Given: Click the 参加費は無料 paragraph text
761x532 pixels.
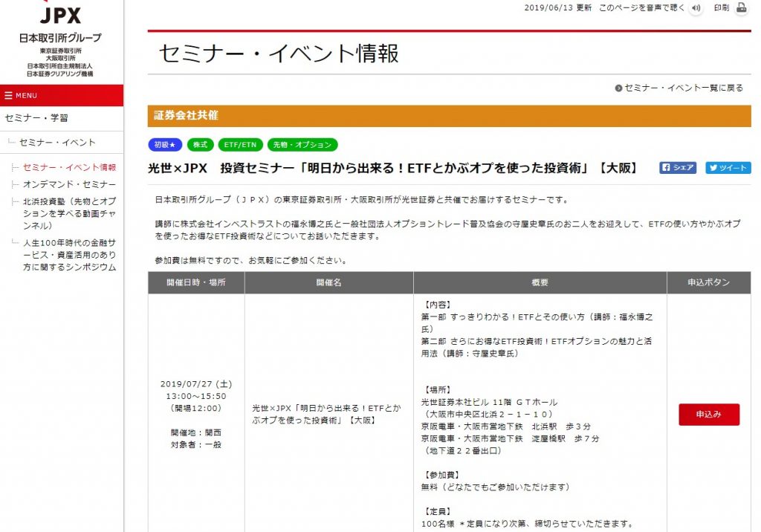Looking at the screenshot, I should (251, 260).
